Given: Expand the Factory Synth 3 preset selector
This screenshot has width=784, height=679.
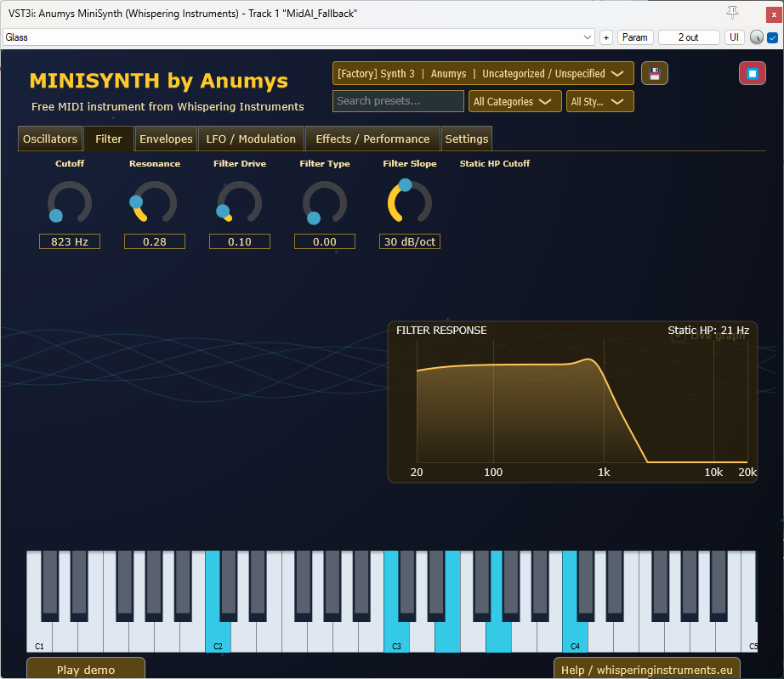Looking at the screenshot, I should tap(483, 74).
